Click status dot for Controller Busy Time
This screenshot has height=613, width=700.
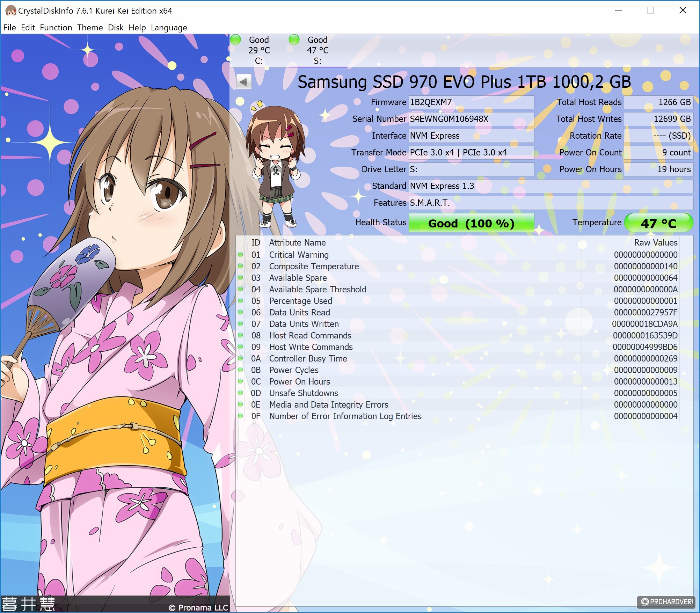[x=240, y=358]
